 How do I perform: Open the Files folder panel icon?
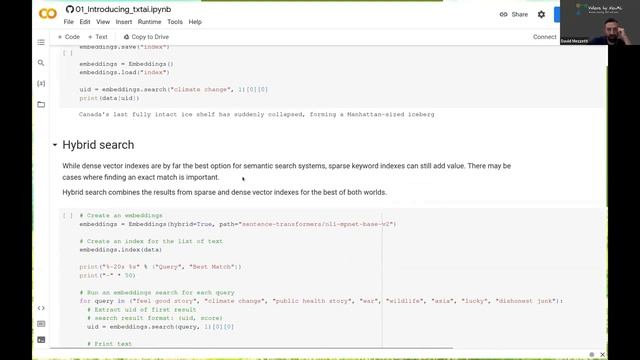click(41, 104)
